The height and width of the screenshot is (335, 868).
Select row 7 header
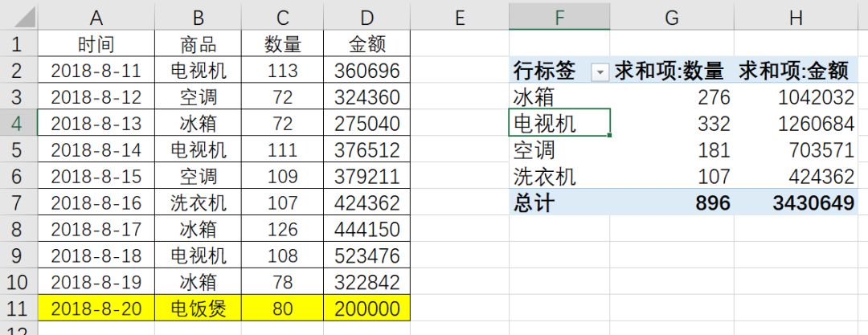click(18, 202)
